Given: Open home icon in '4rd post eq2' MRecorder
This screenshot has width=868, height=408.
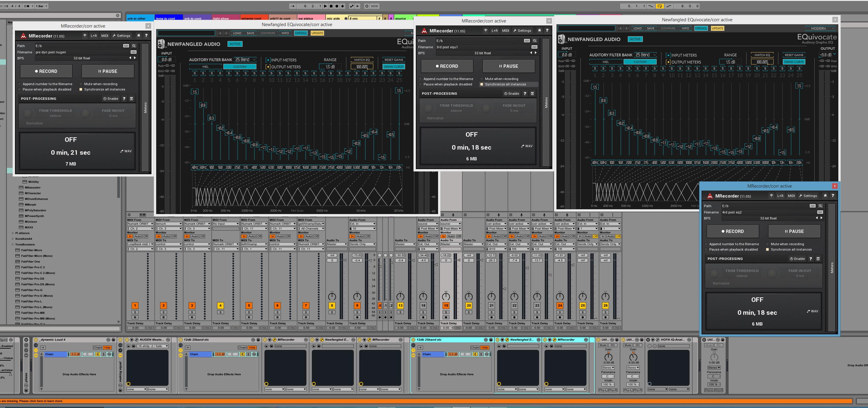Looking at the screenshot, I should tap(825, 196).
